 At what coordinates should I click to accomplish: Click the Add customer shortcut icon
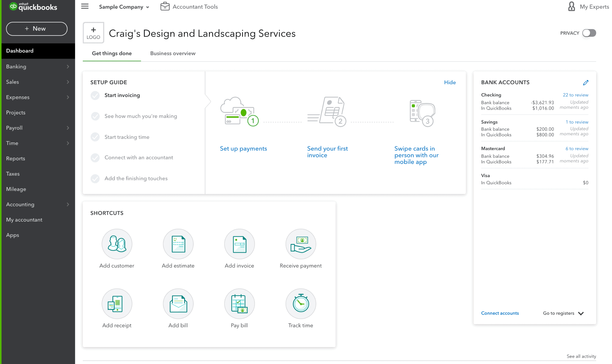click(x=117, y=244)
